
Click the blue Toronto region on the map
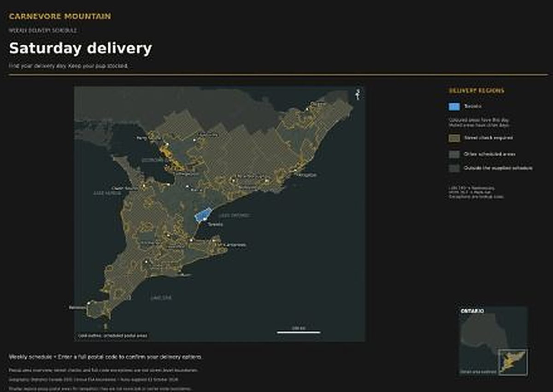pyautogui.click(x=203, y=214)
